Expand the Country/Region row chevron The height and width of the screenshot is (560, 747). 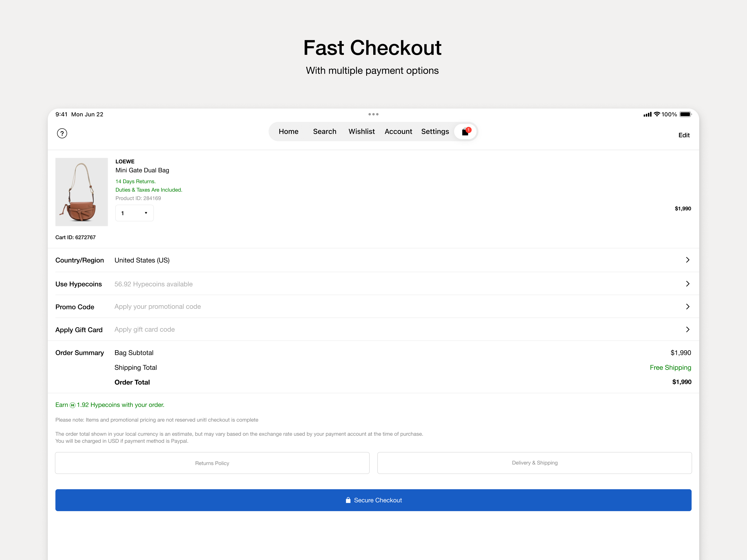coord(688,260)
